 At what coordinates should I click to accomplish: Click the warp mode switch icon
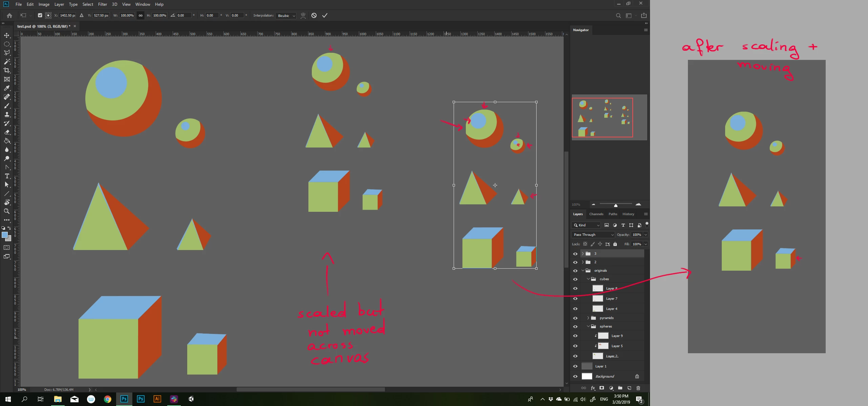[303, 16]
